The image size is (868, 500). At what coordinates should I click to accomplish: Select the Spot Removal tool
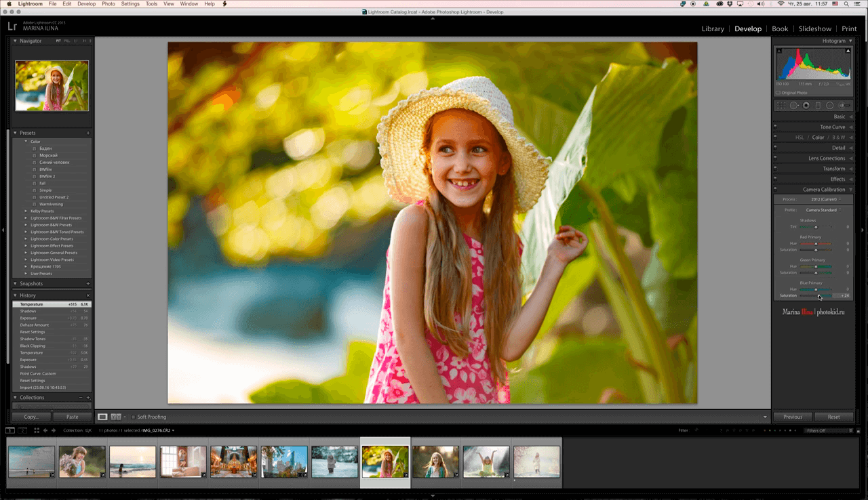coord(794,106)
